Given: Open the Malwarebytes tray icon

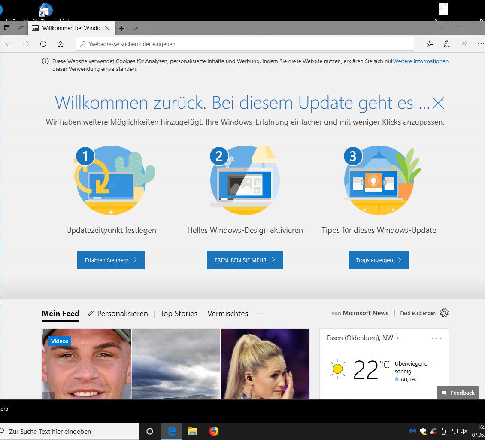Looking at the screenshot, I should 413,431.
